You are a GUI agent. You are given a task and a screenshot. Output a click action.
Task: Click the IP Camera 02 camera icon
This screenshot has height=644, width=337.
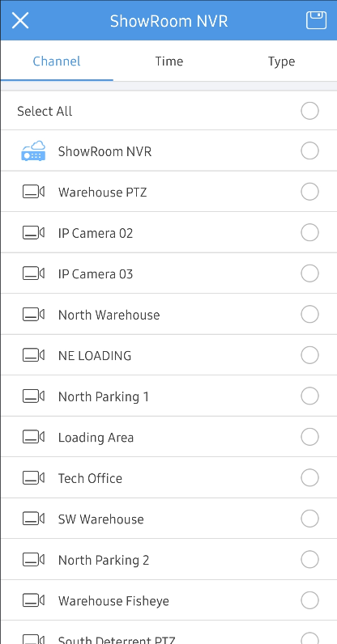pos(33,233)
